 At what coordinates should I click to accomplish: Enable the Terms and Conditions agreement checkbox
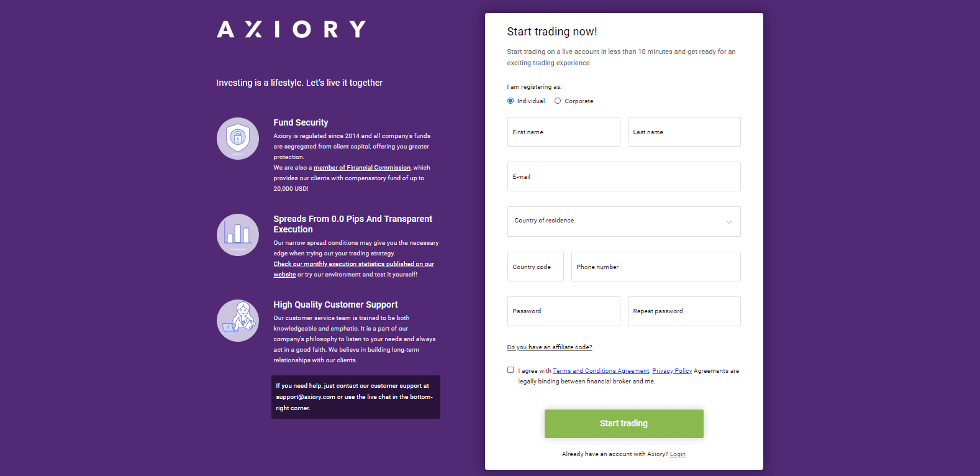coord(510,370)
